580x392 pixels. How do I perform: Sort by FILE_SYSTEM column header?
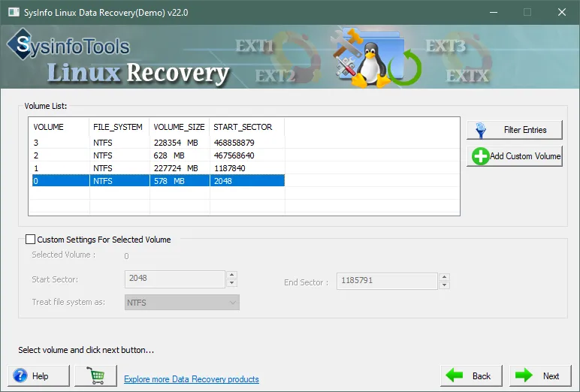[119, 127]
